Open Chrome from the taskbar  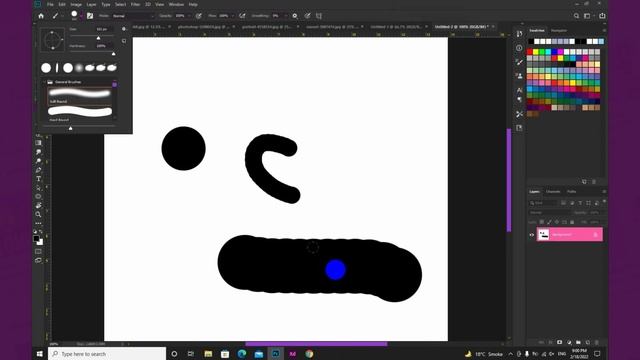(x=309, y=354)
